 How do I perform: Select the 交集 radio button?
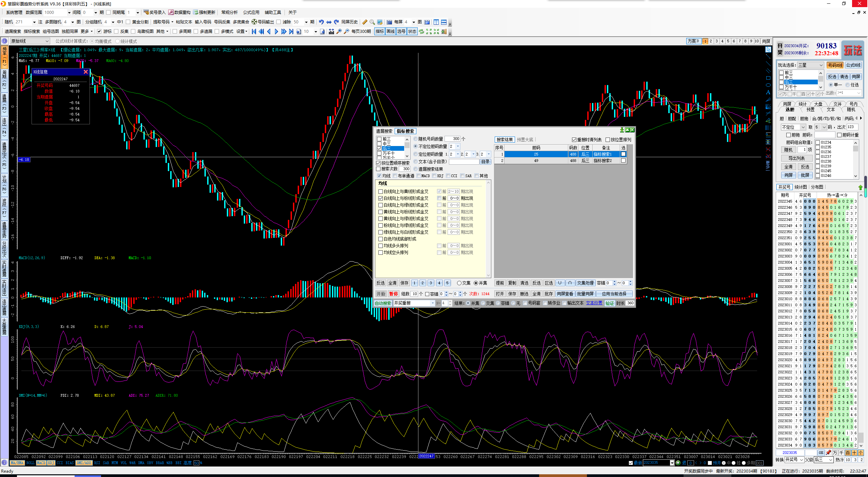coord(459,283)
